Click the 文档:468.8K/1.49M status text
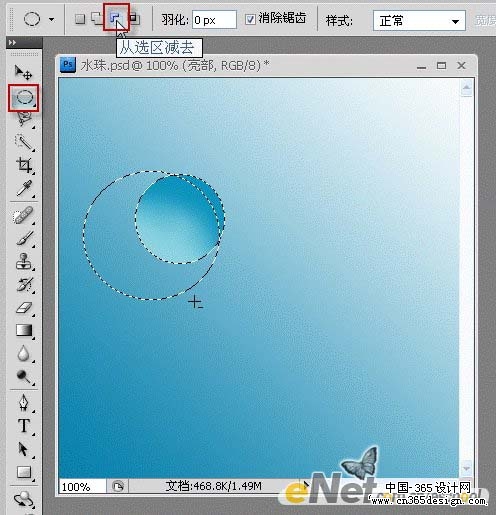This screenshot has height=515, width=496. coord(213,486)
